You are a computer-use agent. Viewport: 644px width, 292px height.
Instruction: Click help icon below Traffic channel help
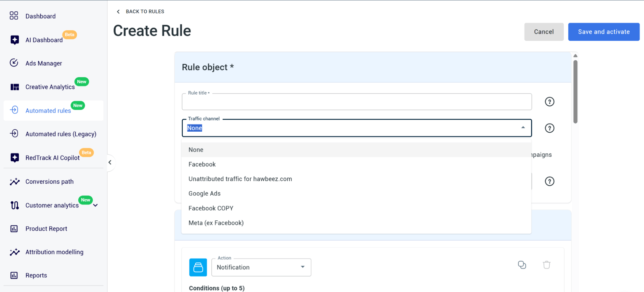click(x=549, y=181)
